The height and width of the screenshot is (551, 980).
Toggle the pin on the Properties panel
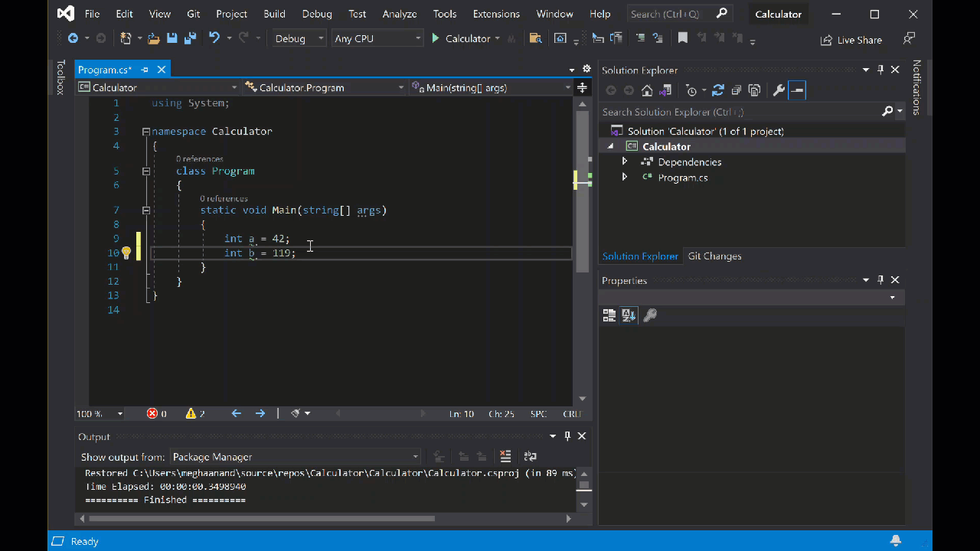(880, 280)
